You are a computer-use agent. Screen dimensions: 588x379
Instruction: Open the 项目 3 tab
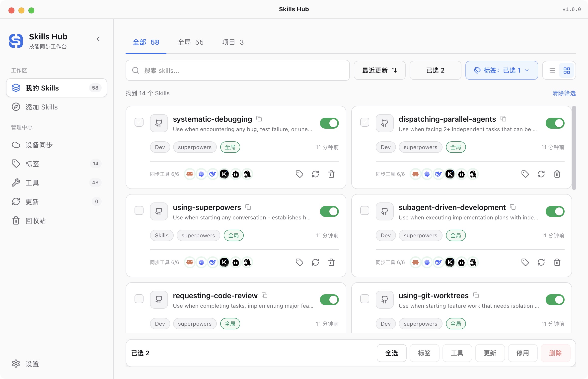[233, 42]
